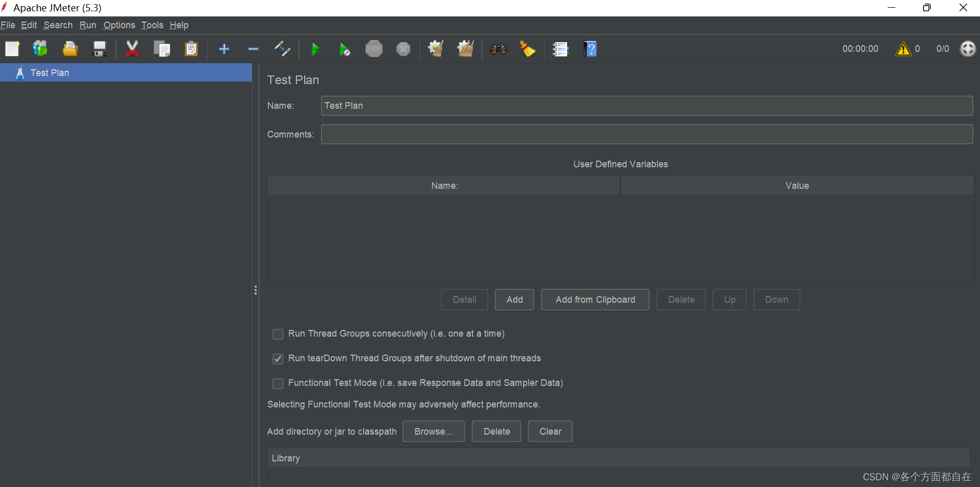Click the Comments input field
This screenshot has width=980, height=487.
pos(647,134)
